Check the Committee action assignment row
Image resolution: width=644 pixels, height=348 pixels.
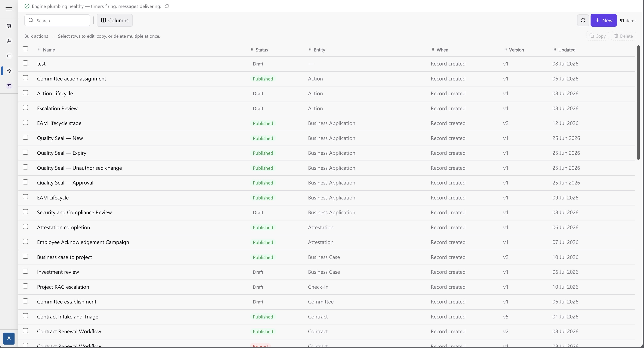(25, 78)
